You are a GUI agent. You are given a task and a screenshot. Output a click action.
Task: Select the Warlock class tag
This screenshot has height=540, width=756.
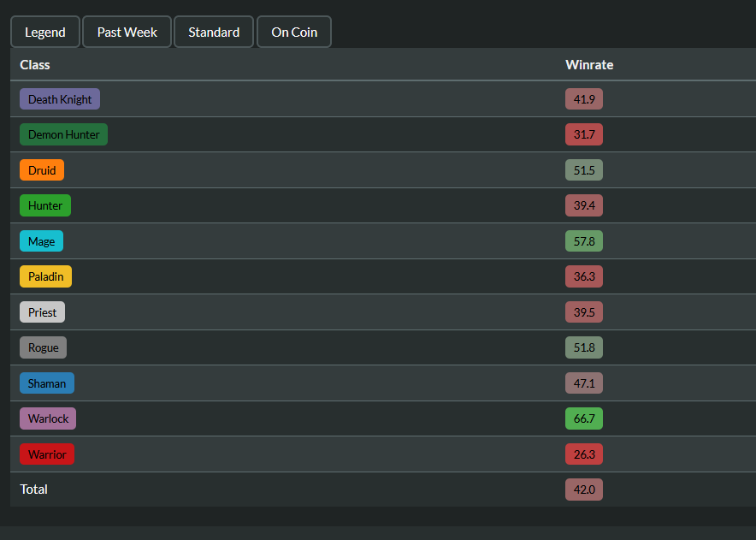(x=48, y=418)
